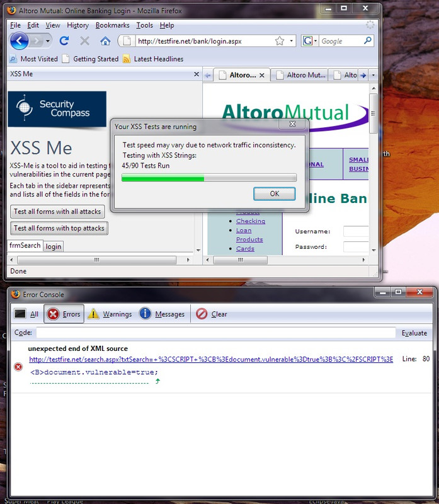Click the Firefox forward arrow button

pos(37,41)
